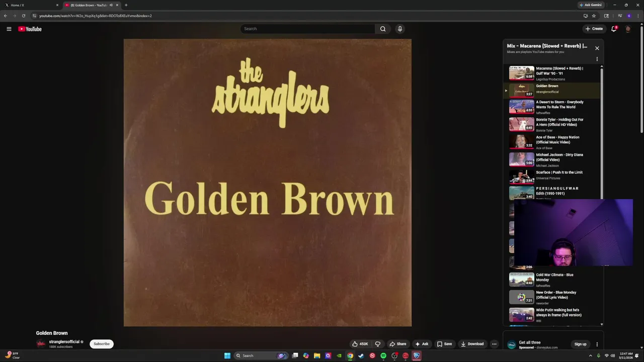Play Scarface Push It to the Limit
This screenshot has height=362, width=644.
click(x=553, y=177)
